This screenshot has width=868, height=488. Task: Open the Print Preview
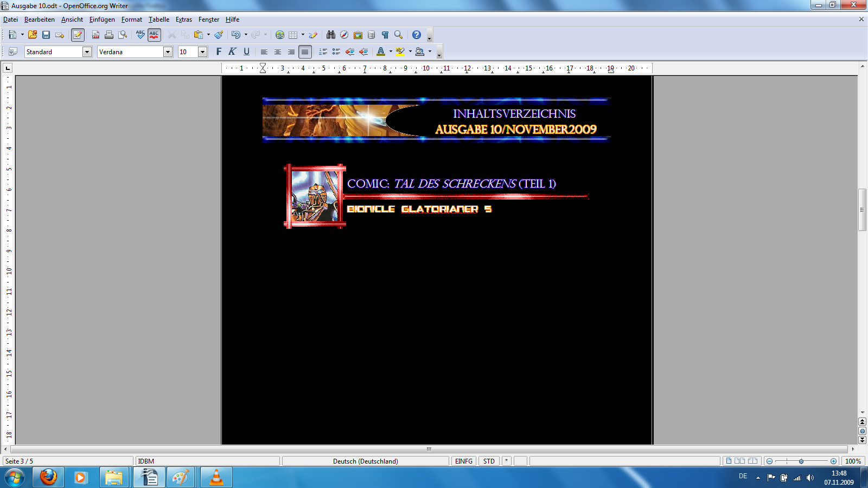pos(123,35)
